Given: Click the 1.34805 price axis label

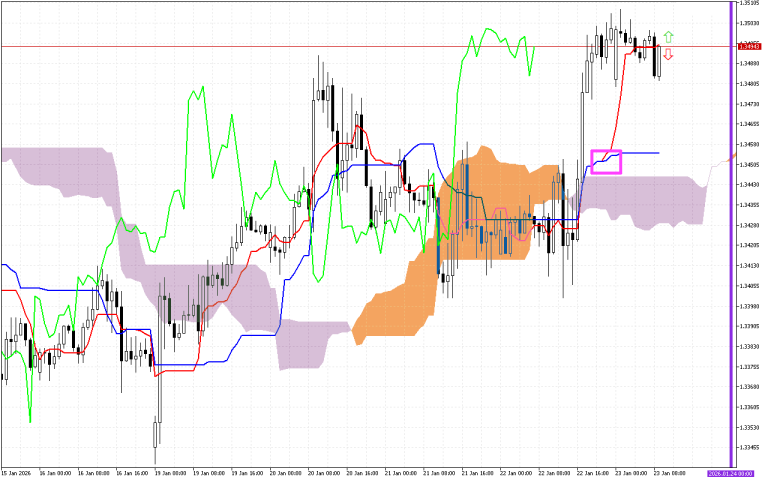Looking at the screenshot, I should click(750, 84).
